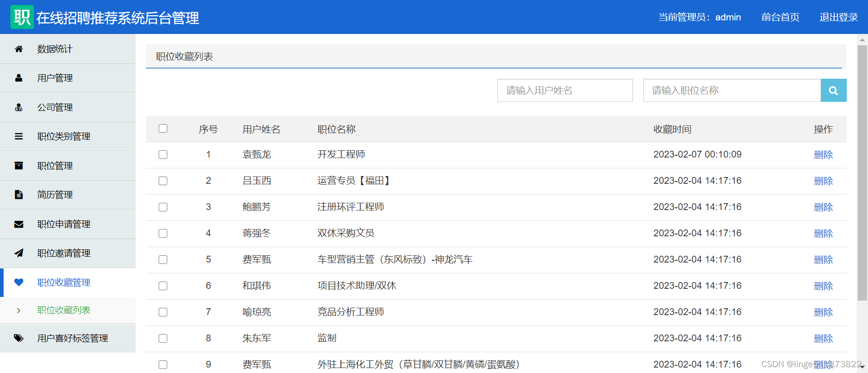Click 2023-02-07 00:10:09 timestamp cell
868x373 pixels.
tap(698, 154)
